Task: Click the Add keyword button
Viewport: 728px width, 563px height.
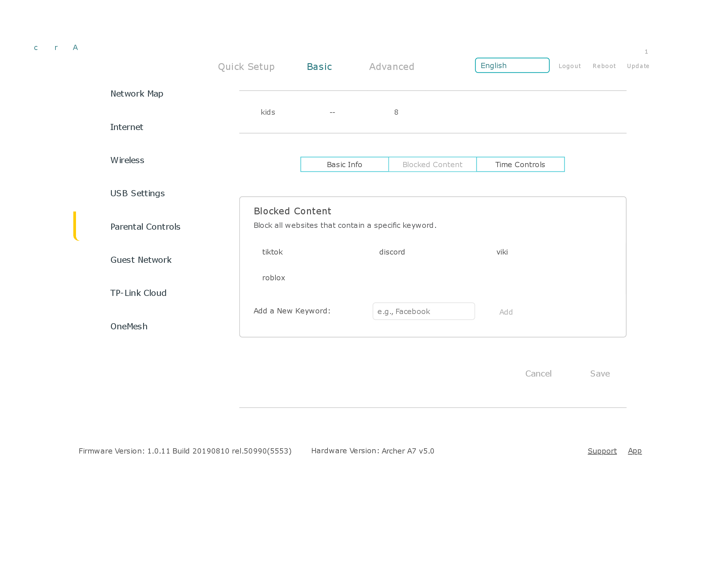Action: tap(506, 312)
